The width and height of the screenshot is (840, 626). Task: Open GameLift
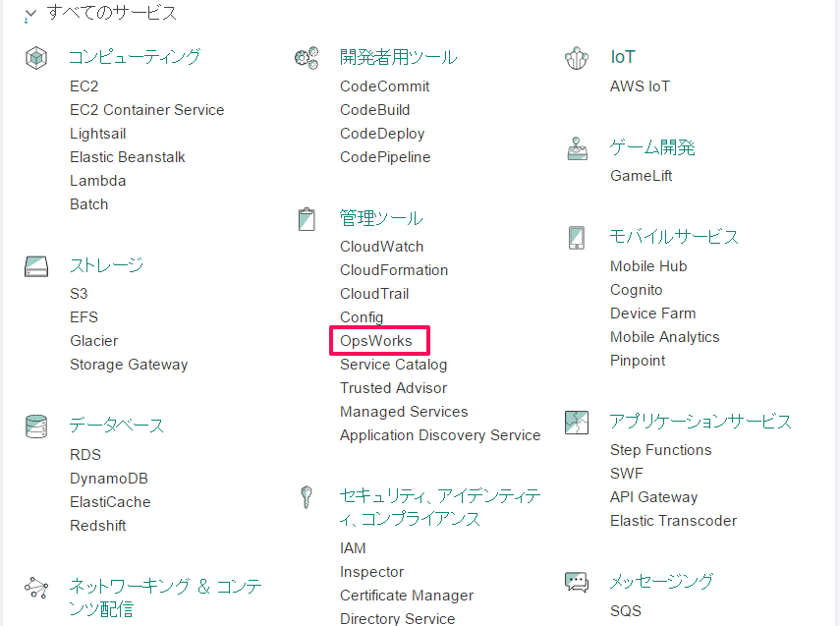[x=642, y=176]
